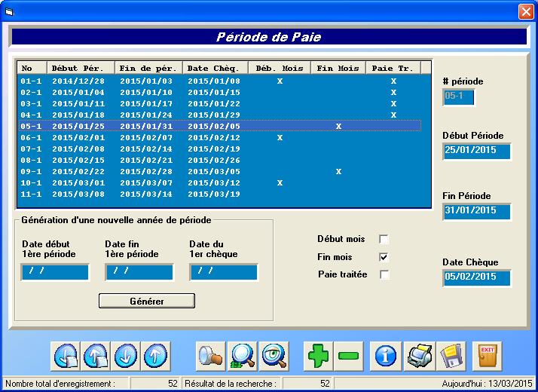The height and width of the screenshot is (392, 538).
Task: Open the magnifying glass with eye icon
Action: pos(274,355)
